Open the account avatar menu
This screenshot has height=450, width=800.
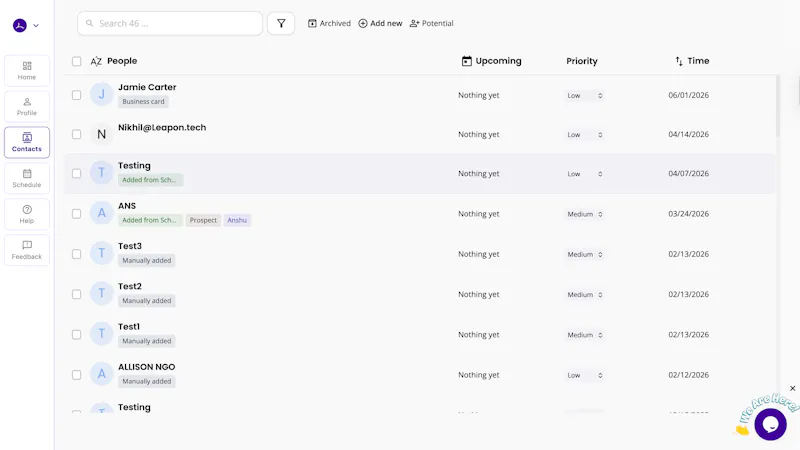[x=20, y=25]
